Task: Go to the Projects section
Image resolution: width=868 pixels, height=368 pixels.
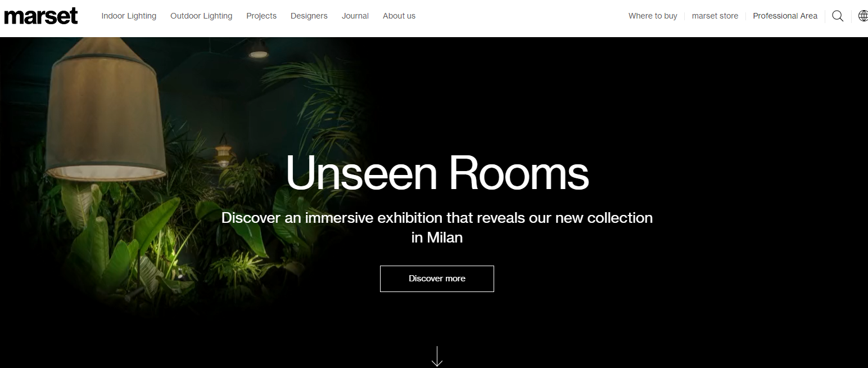Action: pos(261,16)
